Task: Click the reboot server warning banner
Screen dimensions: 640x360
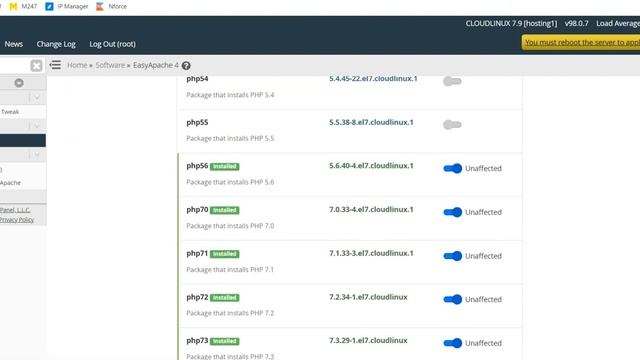Action: point(580,42)
